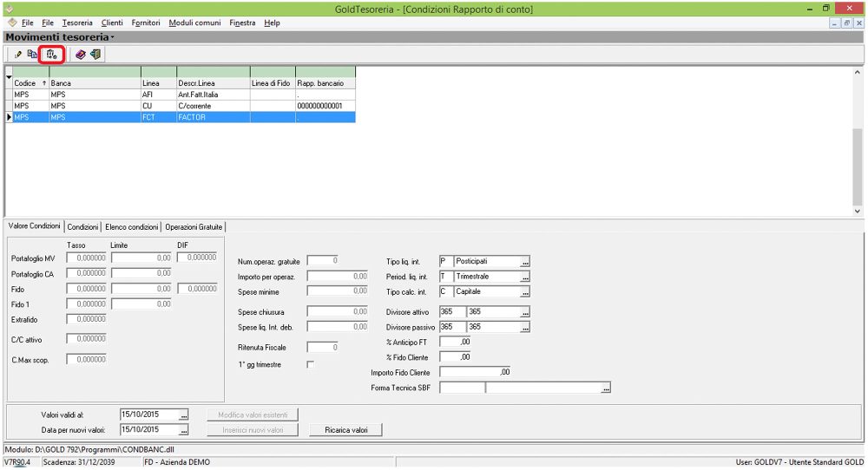Click the copy documents toolbar icon

[33, 55]
